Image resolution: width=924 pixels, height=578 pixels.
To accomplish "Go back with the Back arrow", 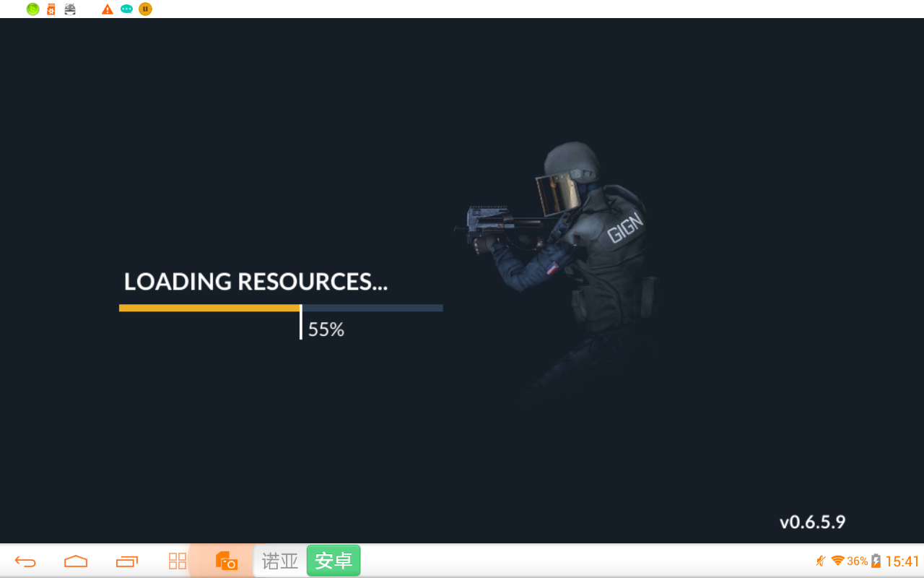I will (25, 561).
